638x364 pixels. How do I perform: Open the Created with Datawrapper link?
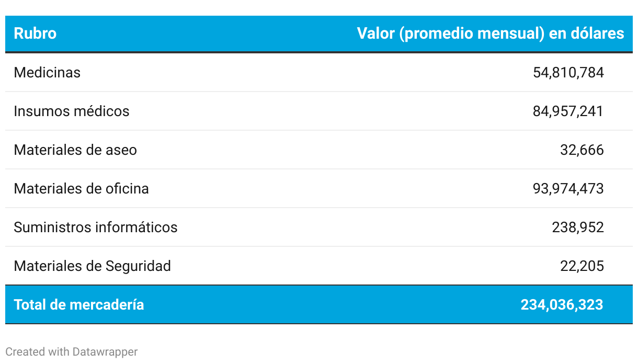click(72, 351)
